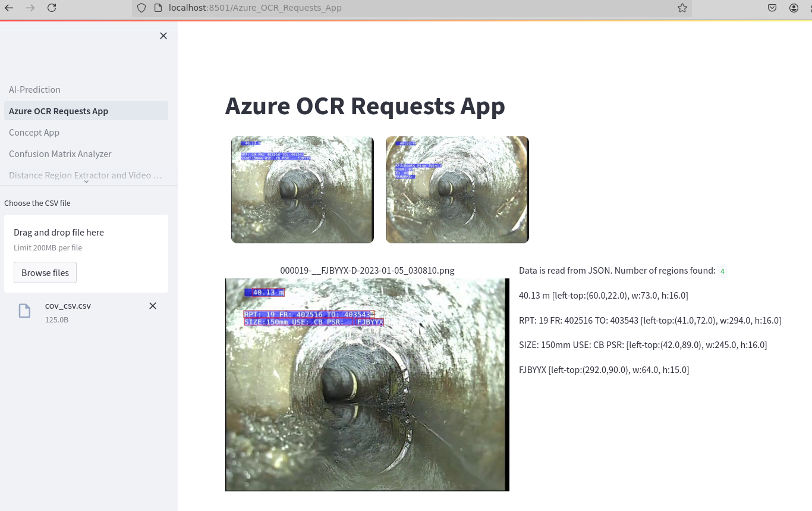812x511 pixels.
Task: Select the first pipe thumbnail with RPT text
Action: point(303,190)
